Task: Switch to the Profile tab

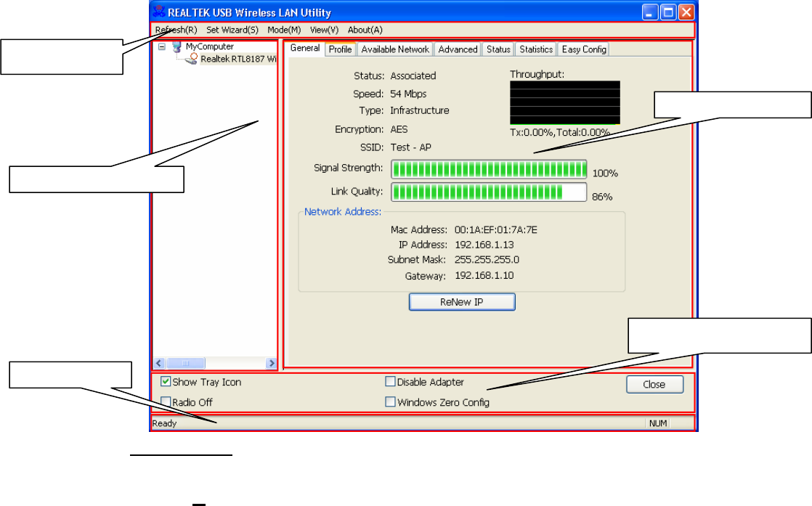Action: coord(340,49)
